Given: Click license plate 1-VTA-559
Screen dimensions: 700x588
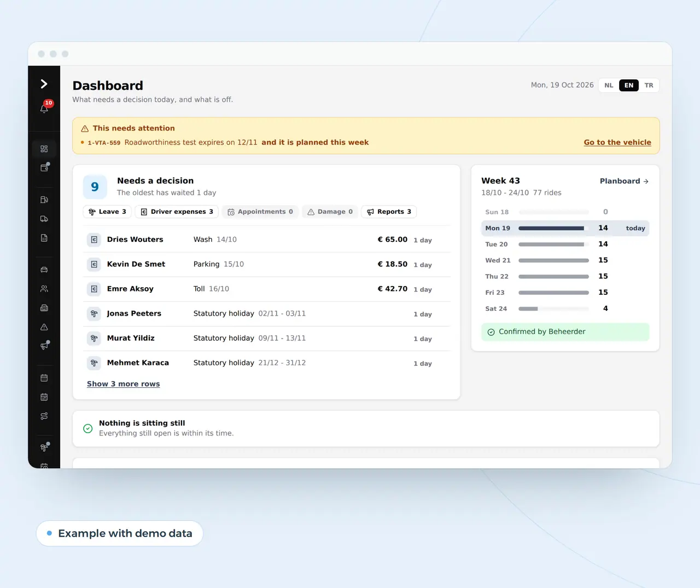Looking at the screenshot, I should coord(104,143).
